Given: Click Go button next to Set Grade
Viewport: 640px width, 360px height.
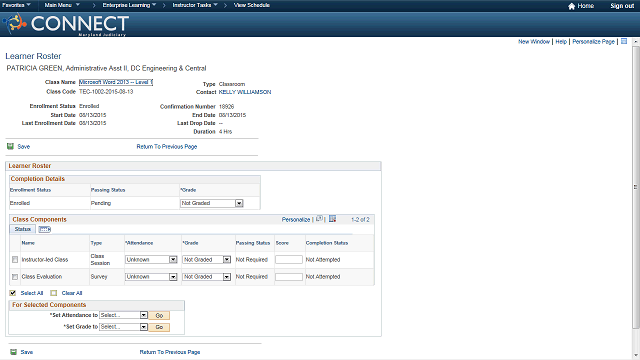Looking at the screenshot, I should click(x=159, y=327).
